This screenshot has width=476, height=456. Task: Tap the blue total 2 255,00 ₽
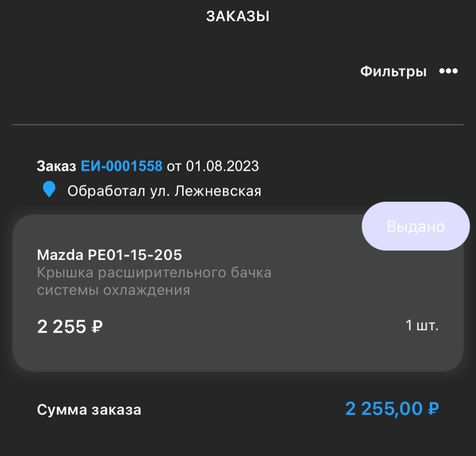[x=391, y=409]
